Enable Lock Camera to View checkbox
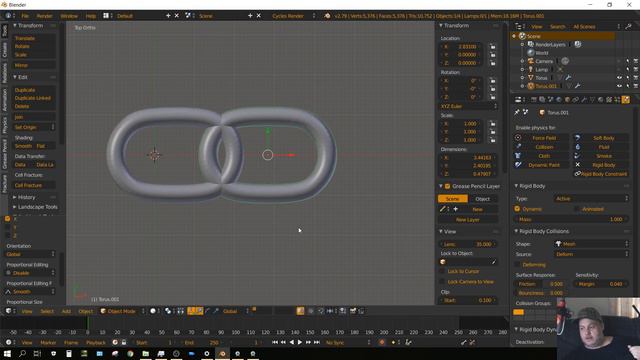Screen dimensions: 640x360 pyautogui.click(x=442, y=282)
